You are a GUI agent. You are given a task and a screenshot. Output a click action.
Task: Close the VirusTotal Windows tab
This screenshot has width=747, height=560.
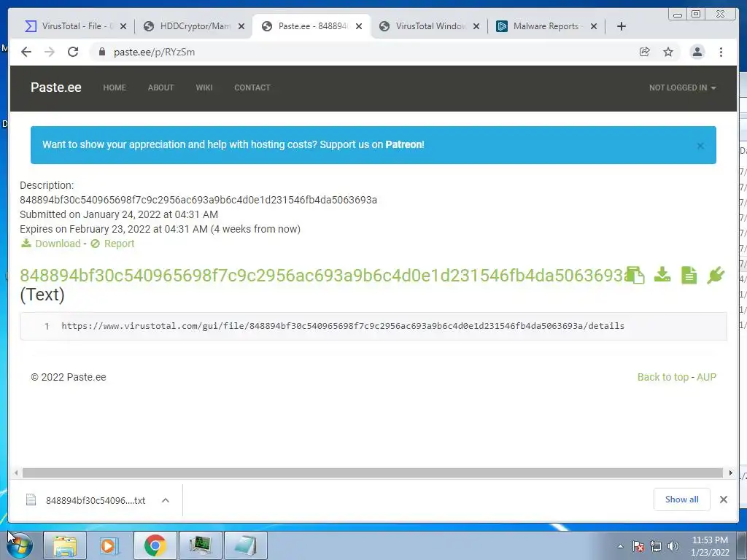click(x=476, y=26)
